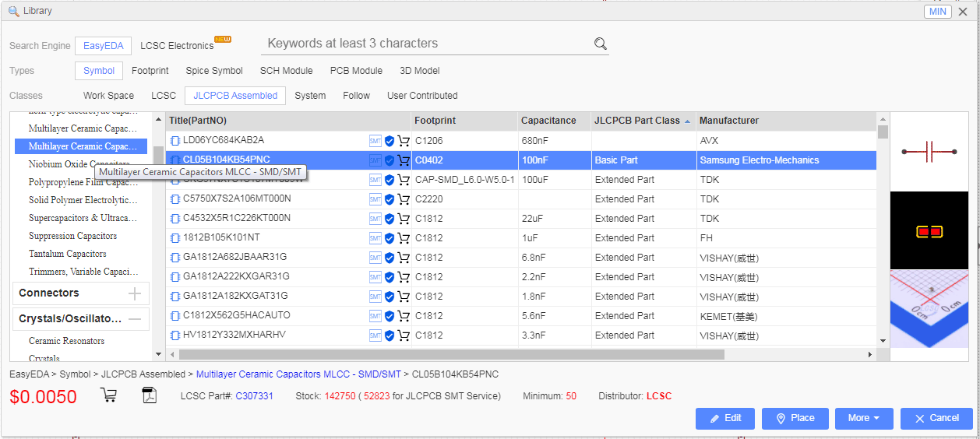
Task: Open LCSC part number C307331 link
Action: [x=255, y=396]
